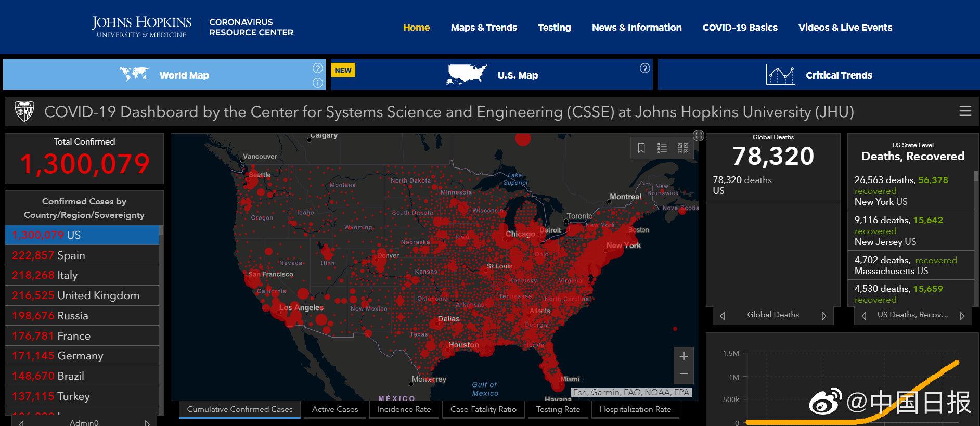
Task: Switch to the U.S. Map view
Action: [492, 74]
